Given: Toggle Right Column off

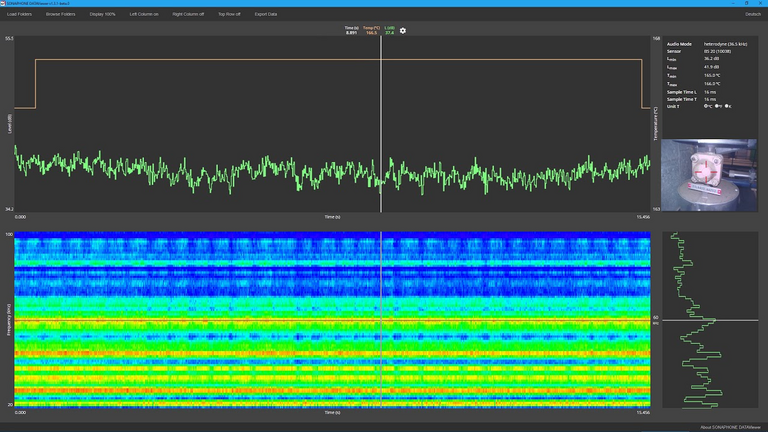Looking at the screenshot, I should click(x=188, y=14).
